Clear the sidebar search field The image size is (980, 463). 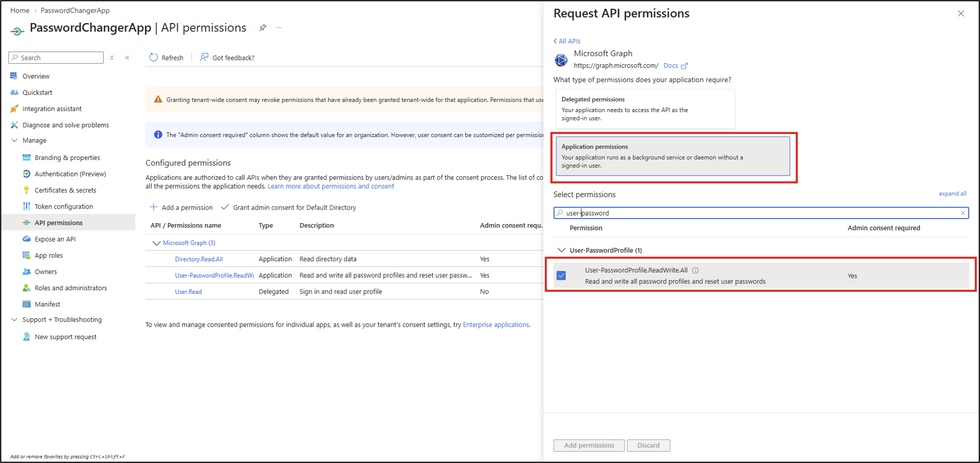112,57
